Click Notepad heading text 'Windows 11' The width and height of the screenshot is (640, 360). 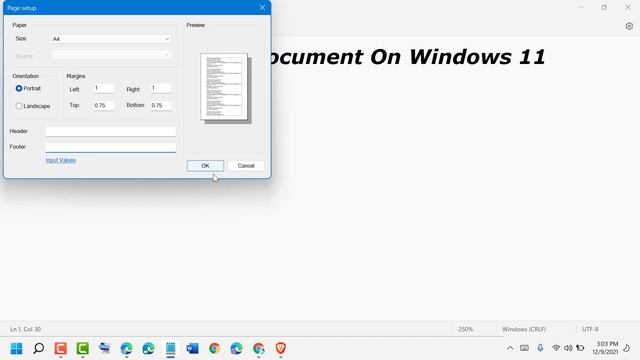click(477, 57)
